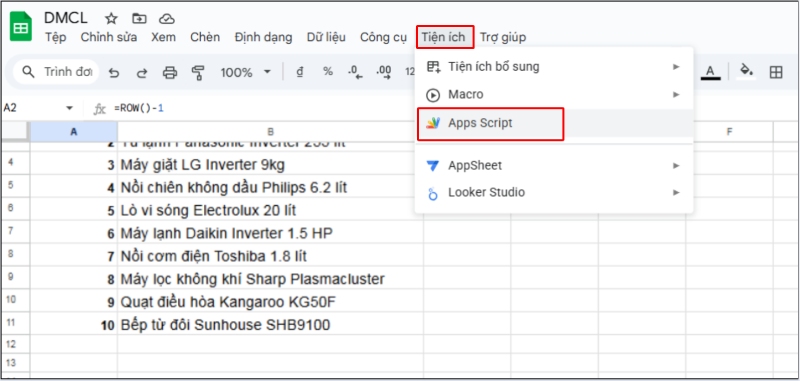
Task: Click the cell with number 10
Action: click(73, 325)
